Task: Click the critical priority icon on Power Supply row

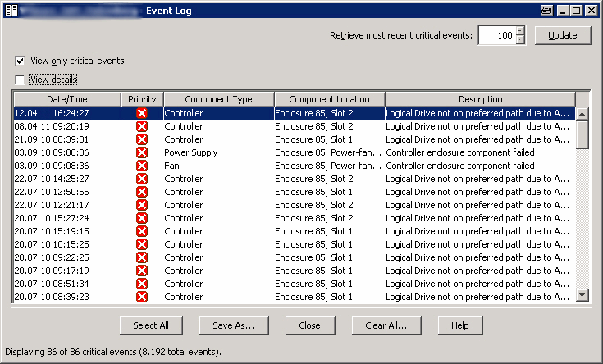Action: click(x=142, y=152)
